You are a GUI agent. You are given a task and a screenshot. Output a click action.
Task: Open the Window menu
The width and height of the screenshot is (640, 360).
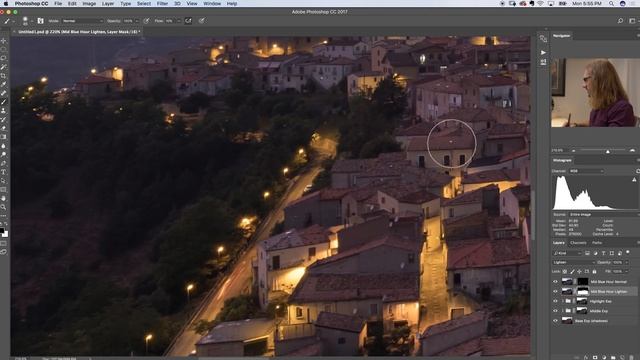pos(212,3)
